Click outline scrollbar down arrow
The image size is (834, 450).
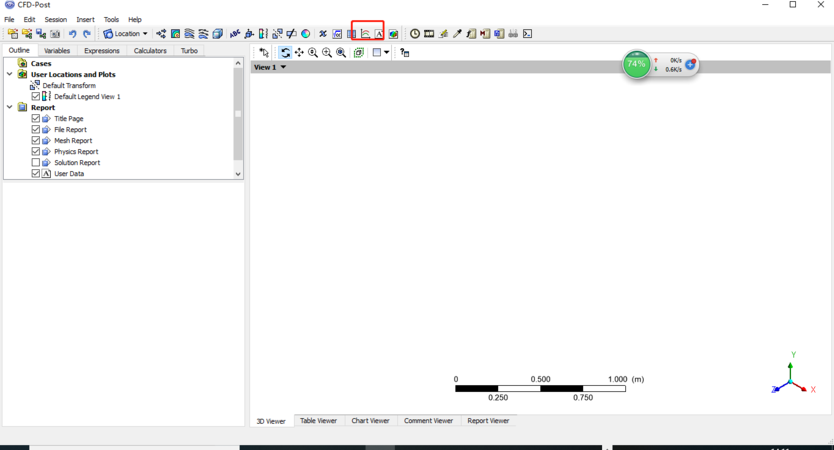pos(238,174)
